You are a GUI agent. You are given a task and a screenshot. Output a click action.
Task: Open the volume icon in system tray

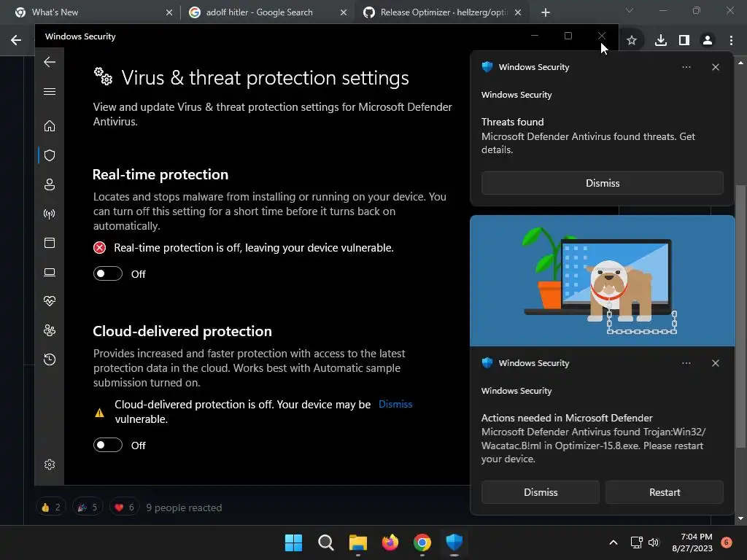[x=654, y=542]
